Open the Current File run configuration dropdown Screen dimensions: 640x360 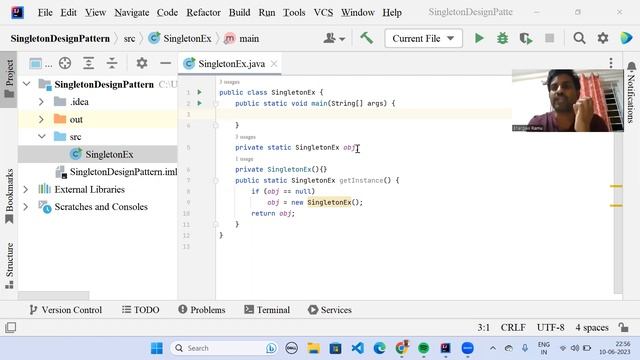click(423, 38)
